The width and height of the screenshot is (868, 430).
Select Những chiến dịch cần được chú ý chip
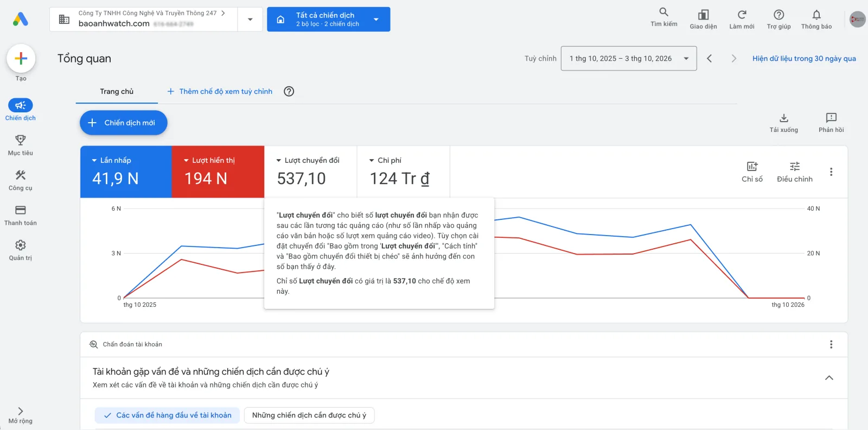(x=309, y=415)
